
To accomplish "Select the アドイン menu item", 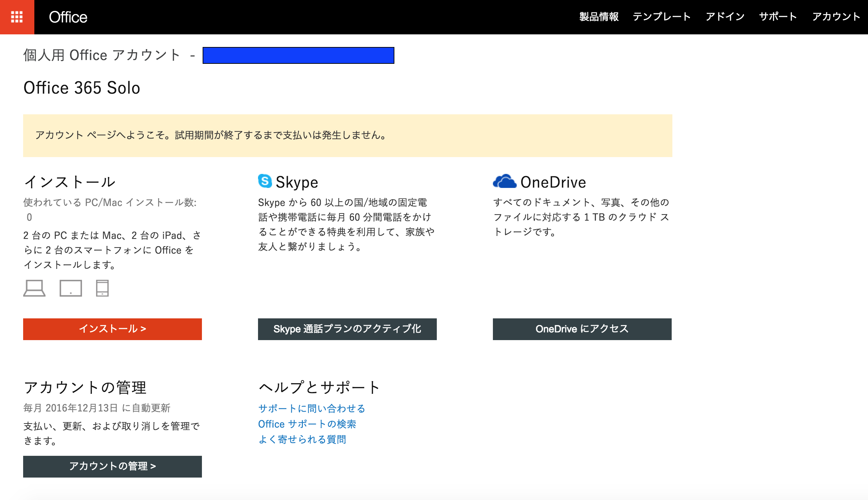I will [x=725, y=16].
